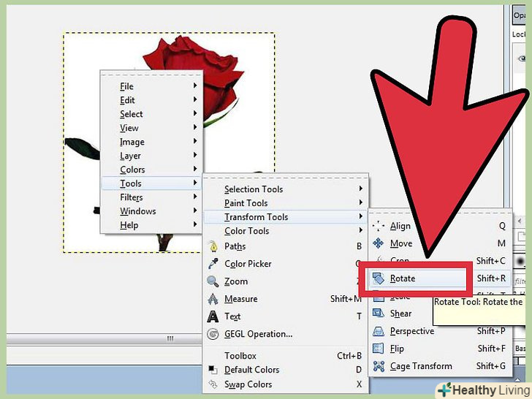The image size is (532, 399).
Task: Expand the Color Tools submenu arrow
Action: point(361,230)
